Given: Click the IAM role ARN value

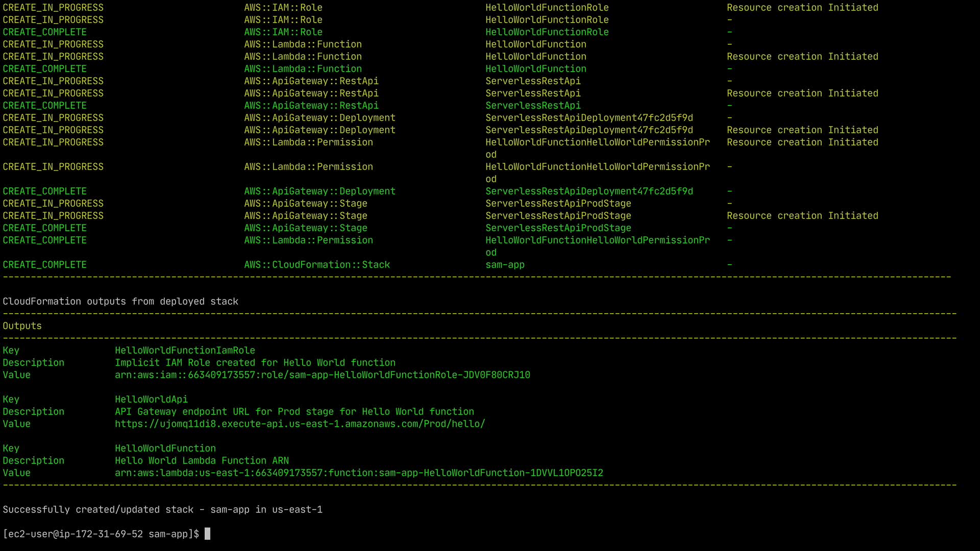Looking at the screenshot, I should coord(322,375).
